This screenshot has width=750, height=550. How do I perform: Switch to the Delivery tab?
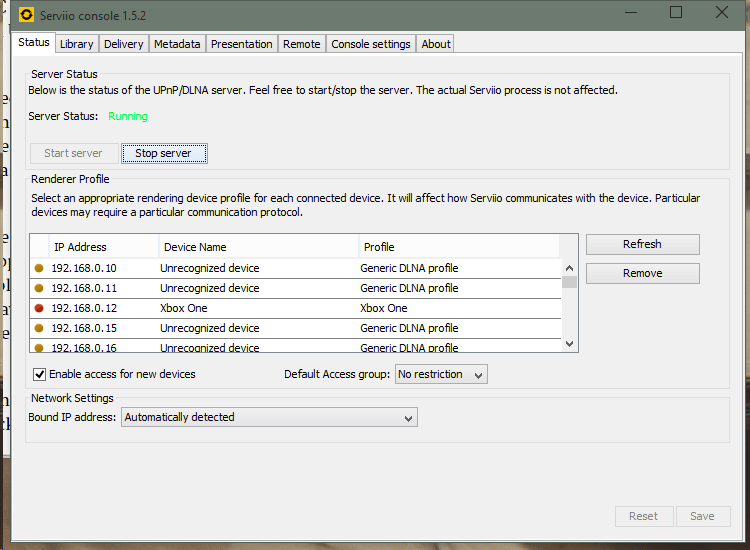[x=123, y=44]
